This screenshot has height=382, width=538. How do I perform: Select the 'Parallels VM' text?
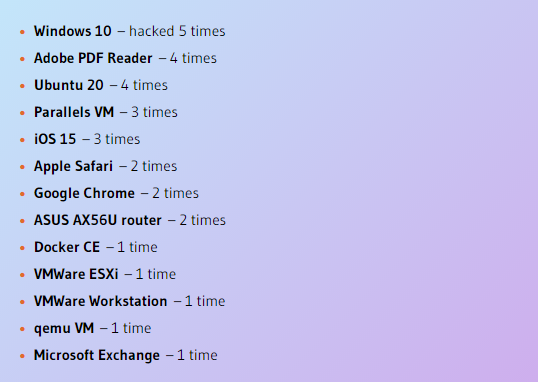[x=74, y=112]
